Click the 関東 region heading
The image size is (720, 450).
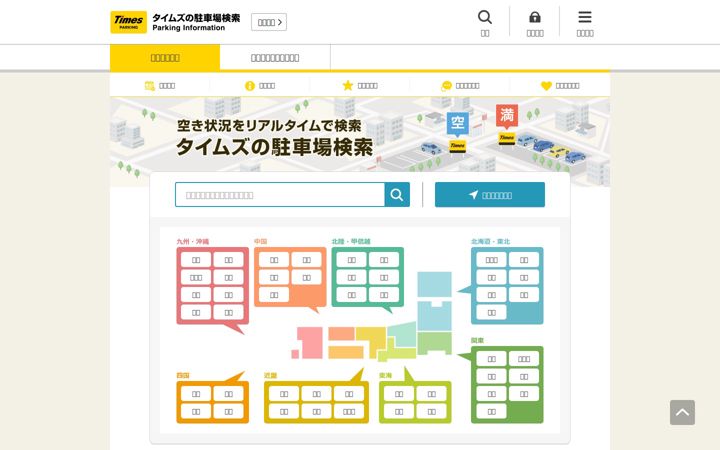tap(478, 341)
